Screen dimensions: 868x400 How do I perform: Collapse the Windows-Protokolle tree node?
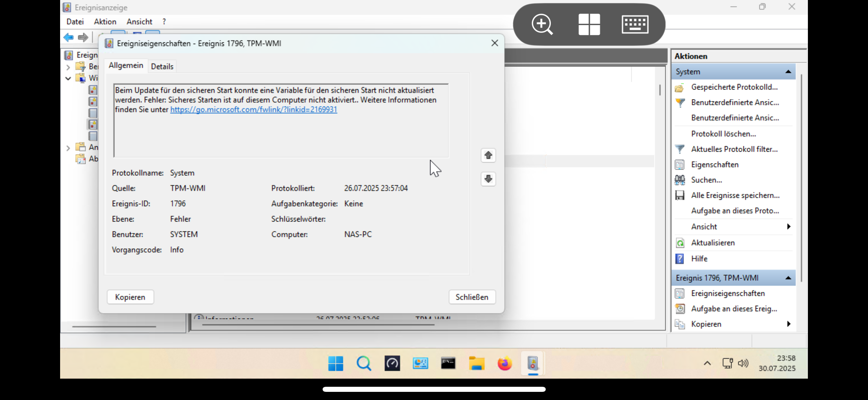tap(68, 78)
